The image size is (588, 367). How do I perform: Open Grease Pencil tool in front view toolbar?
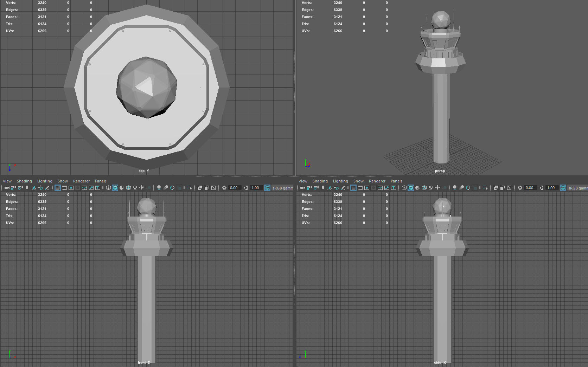tap(47, 188)
